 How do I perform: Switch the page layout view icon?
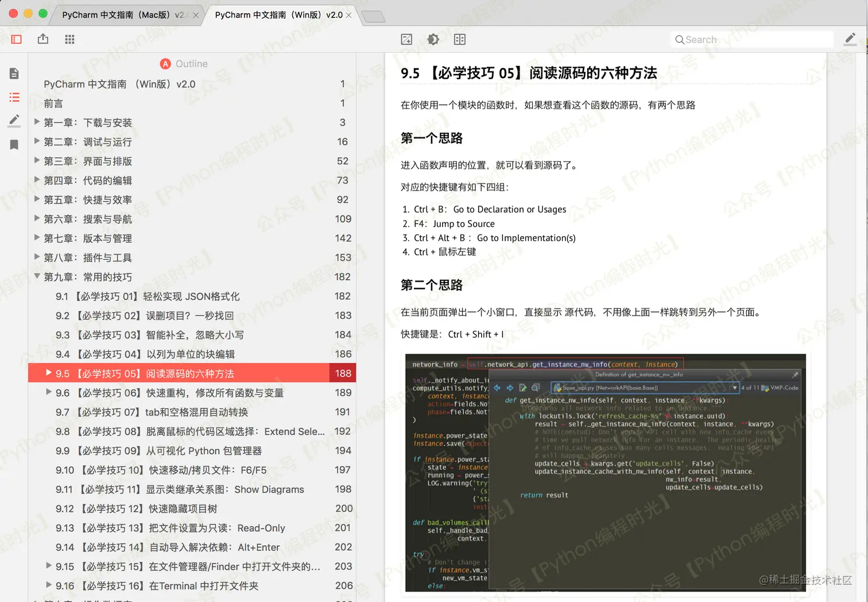click(x=460, y=39)
